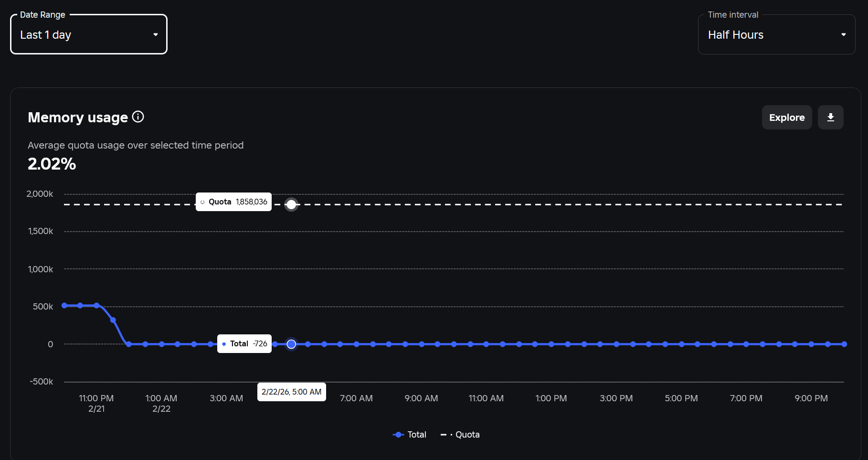868x460 pixels.
Task: Select the Total data point above 11:00 PM
Action: 96,305
